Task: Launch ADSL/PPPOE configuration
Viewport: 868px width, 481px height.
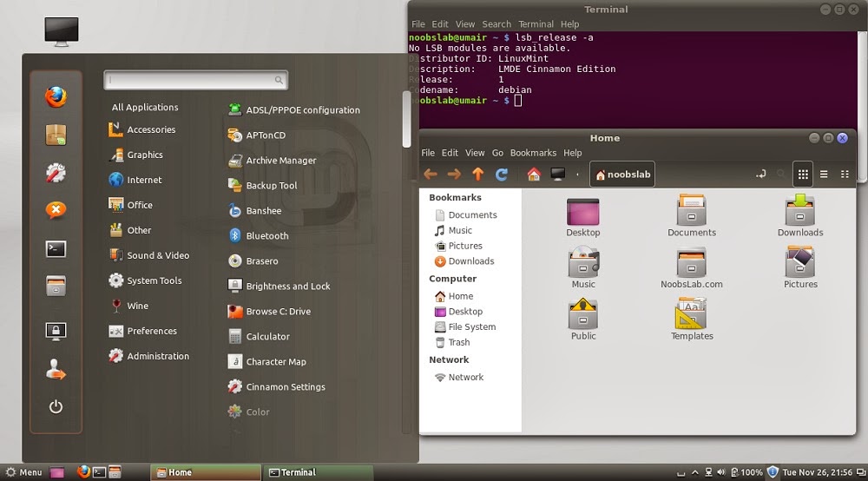Action: click(x=294, y=110)
